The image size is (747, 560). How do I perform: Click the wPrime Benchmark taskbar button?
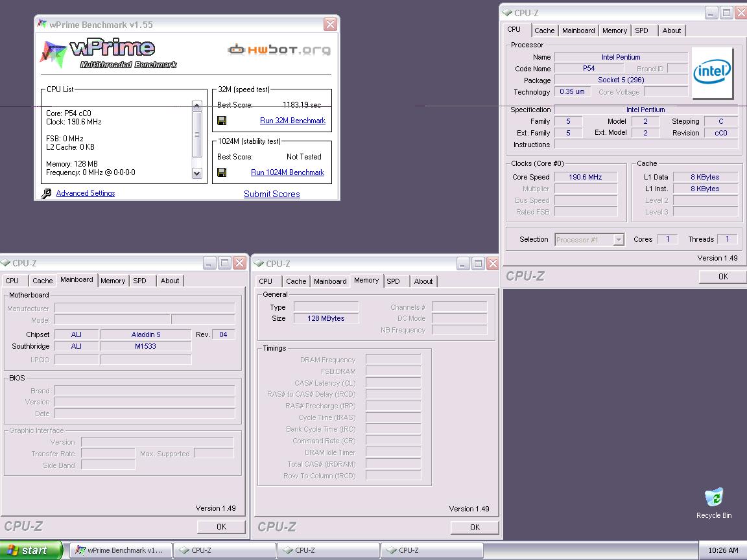[121, 550]
